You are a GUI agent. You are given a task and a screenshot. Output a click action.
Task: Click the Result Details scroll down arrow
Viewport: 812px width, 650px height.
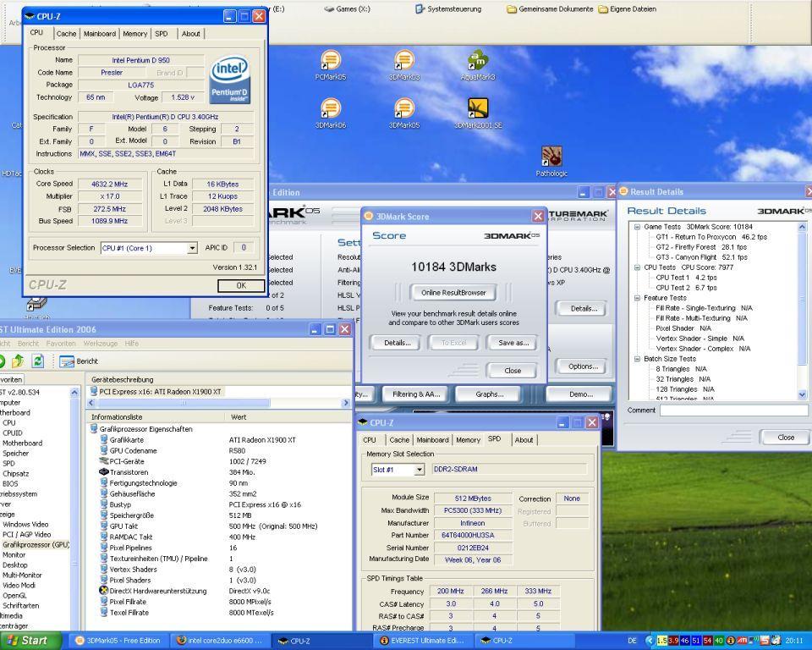[x=802, y=394]
